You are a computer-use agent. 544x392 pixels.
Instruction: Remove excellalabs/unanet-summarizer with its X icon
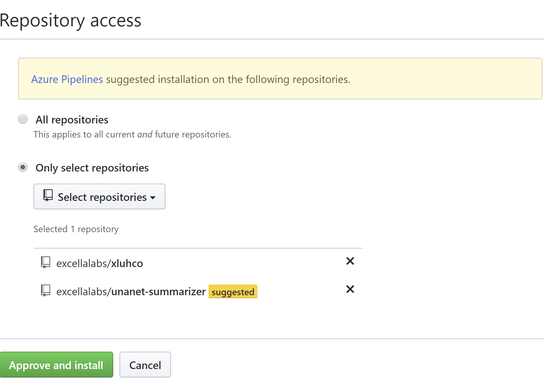tap(350, 289)
